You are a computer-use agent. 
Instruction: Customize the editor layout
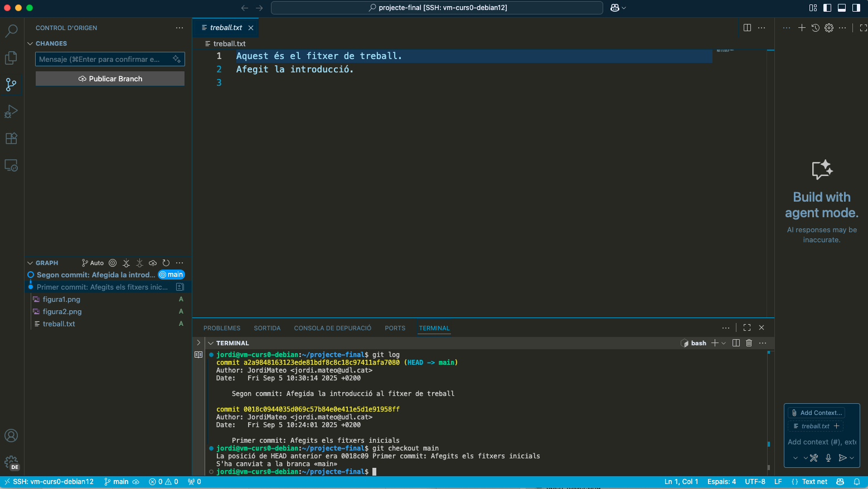coord(813,8)
